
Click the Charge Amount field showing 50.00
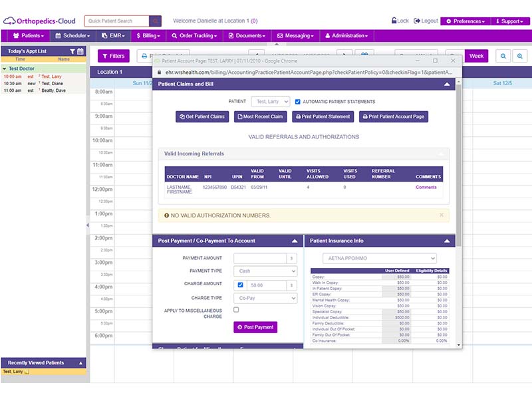coord(267,285)
